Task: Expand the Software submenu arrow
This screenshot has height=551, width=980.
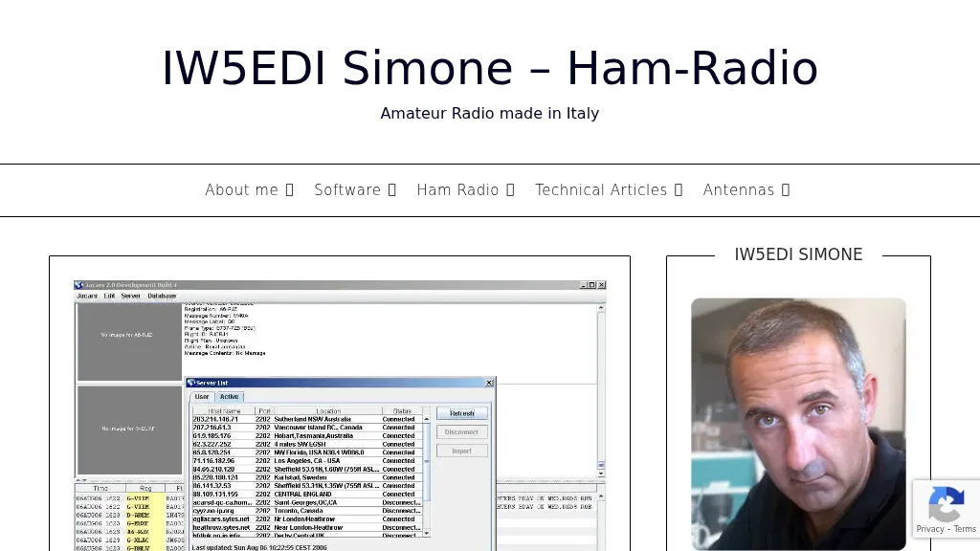Action: coord(391,190)
